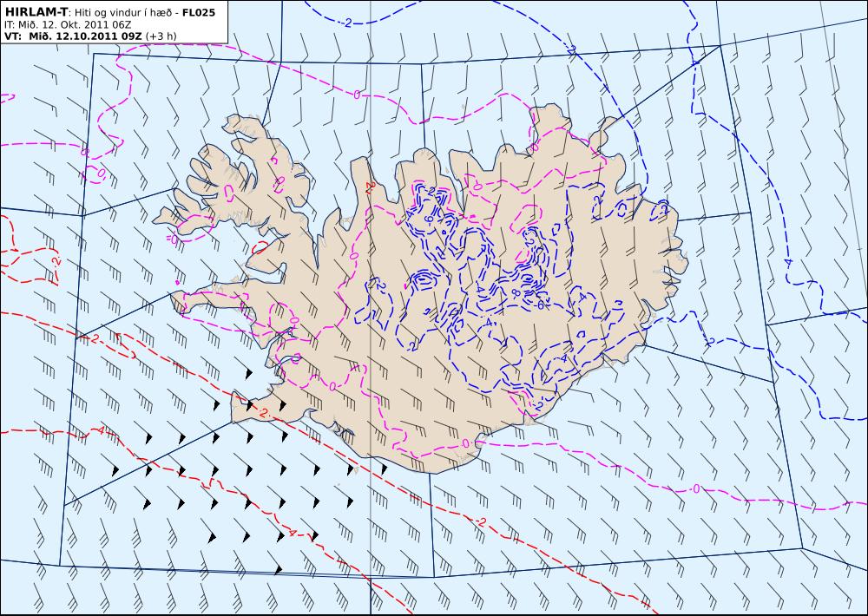868x616 pixels.
Task: Select the FL025 flight level label
Action: (x=199, y=12)
